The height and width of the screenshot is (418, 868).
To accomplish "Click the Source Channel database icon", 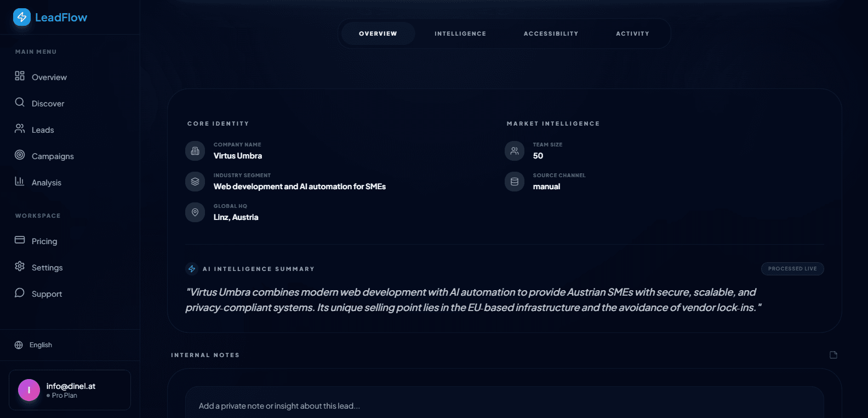I will tap(515, 182).
